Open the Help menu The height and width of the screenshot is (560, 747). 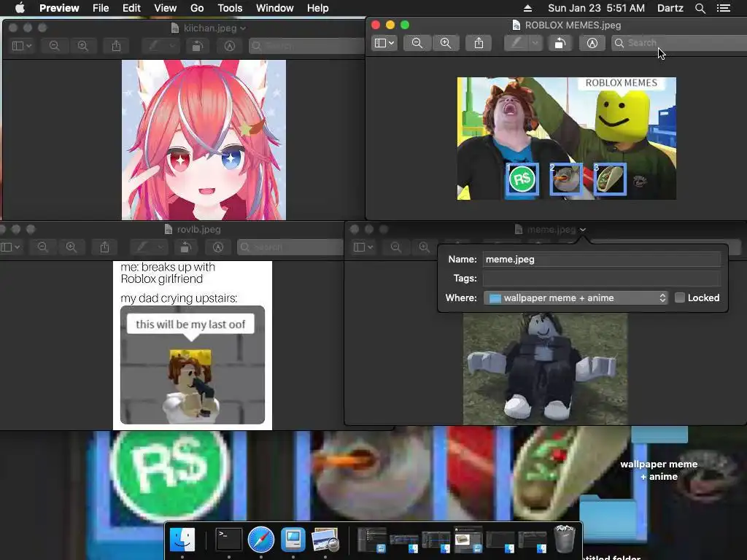tap(318, 8)
